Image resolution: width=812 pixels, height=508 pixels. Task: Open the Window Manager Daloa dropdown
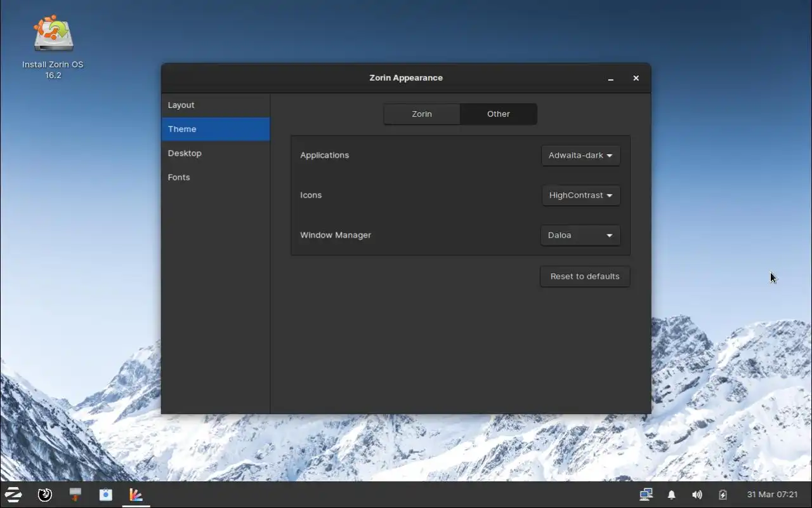[580, 236]
